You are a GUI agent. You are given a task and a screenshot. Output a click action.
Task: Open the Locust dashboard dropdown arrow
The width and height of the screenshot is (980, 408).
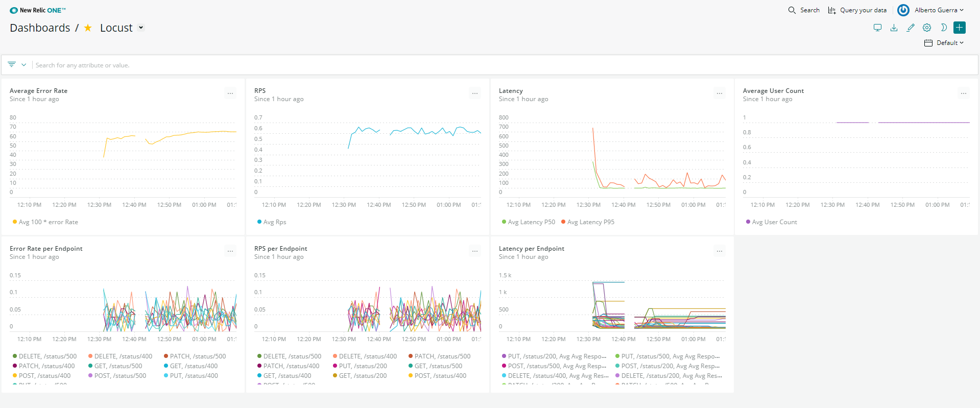(141, 28)
